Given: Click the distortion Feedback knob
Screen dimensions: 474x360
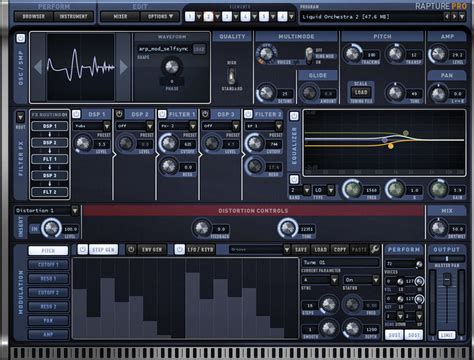Looking at the screenshot, I should pos(201,228).
